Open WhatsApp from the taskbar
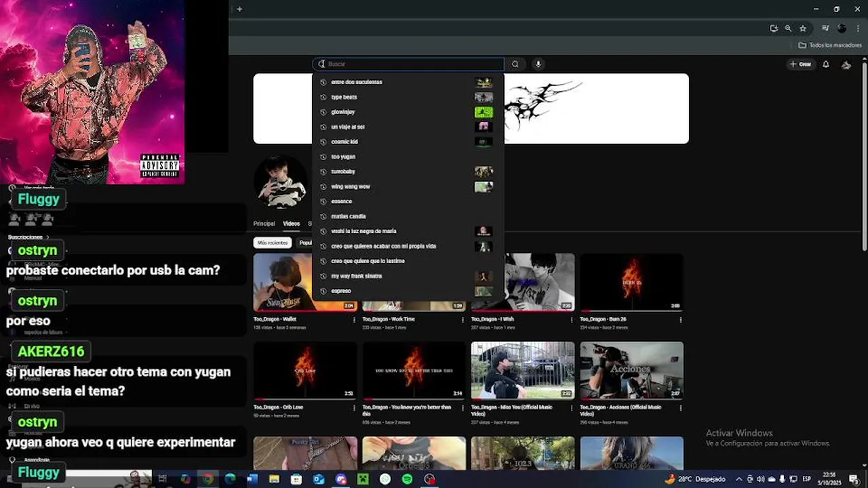The width and height of the screenshot is (868, 488). (385, 479)
